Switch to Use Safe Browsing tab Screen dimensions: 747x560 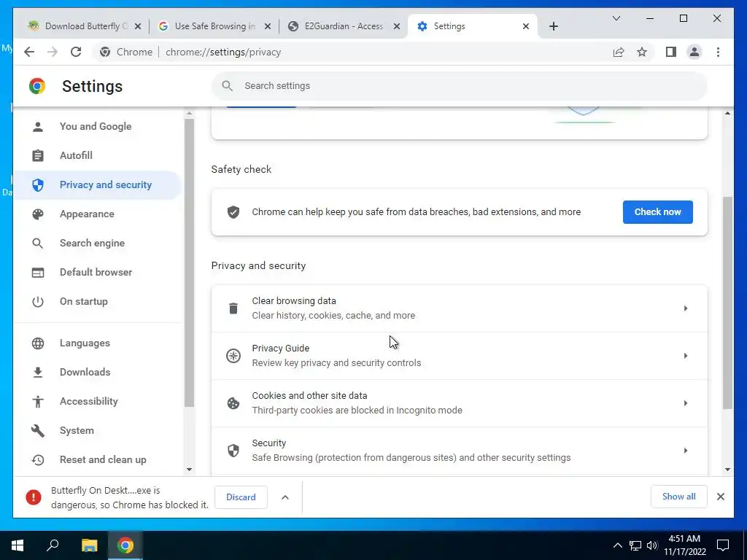coord(214,26)
